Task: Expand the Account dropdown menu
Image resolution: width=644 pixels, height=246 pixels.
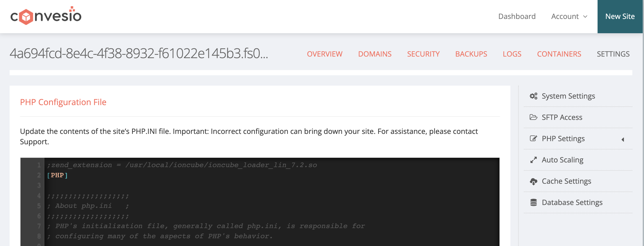Action: pyautogui.click(x=569, y=16)
